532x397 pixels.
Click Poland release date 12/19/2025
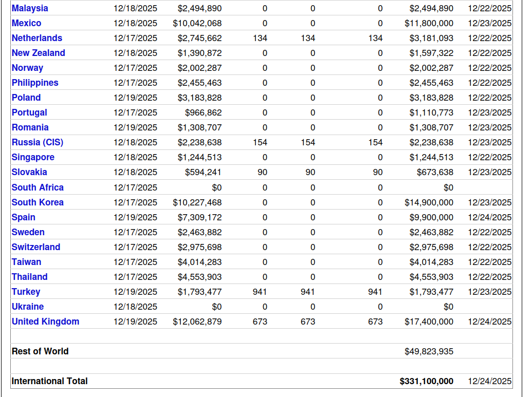pyautogui.click(x=135, y=98)
